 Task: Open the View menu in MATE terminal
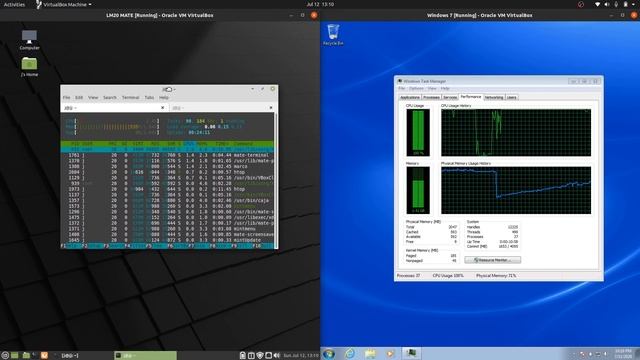93,98
